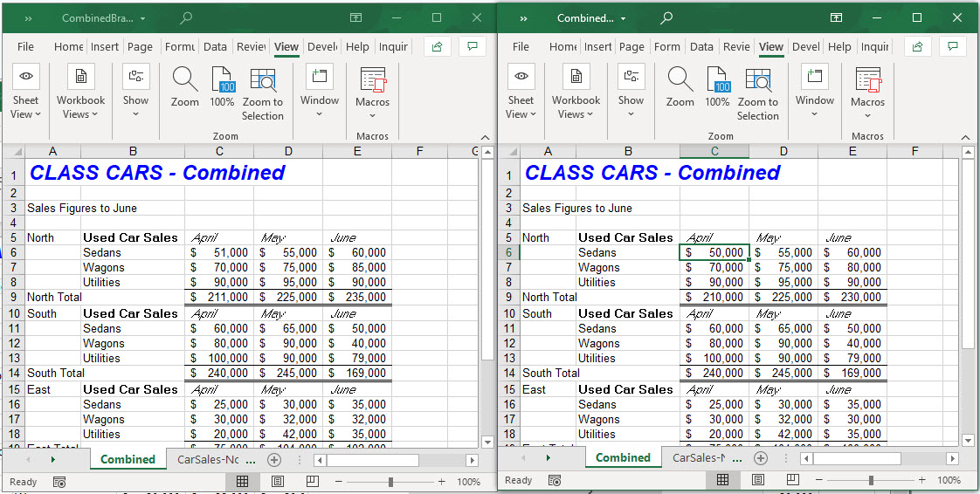
Task: Click Zoom to Selection in left window
Action: (x=263, y=80)
